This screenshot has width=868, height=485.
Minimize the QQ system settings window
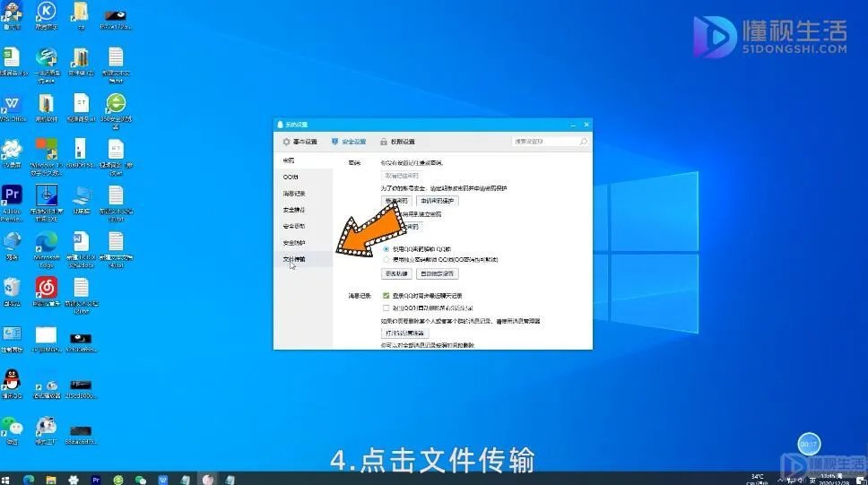tap(574, 125)
